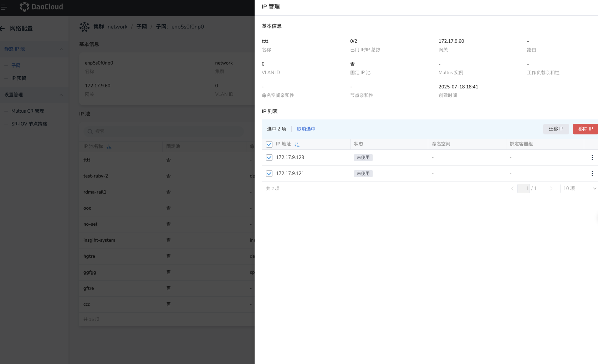This screenshot has height=364, width=598.
Task: Click the next page arrow in IP 列表
Action: [551, 188]
